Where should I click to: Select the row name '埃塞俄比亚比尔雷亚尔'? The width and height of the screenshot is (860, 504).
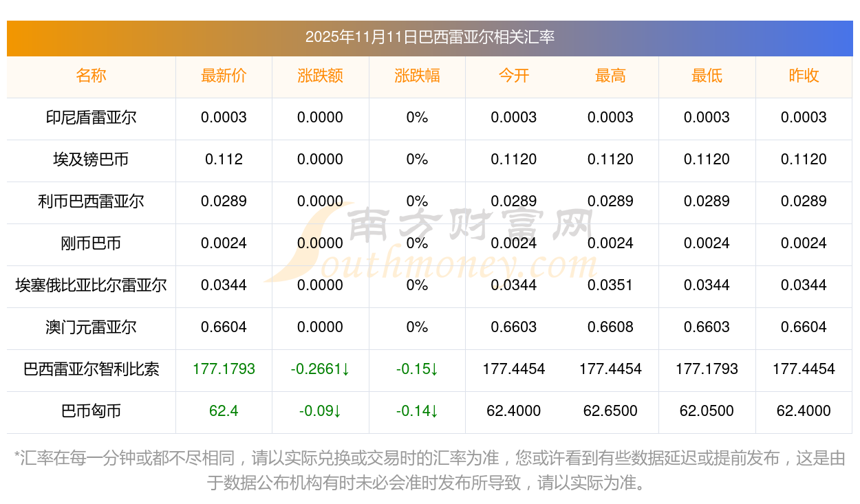91,285
